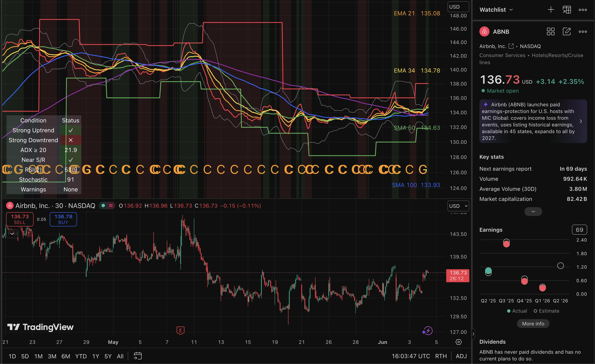Image resolution: width=595 pixels, height=364 pixels.
Task: Click the current price label 136.73 on the axis
Action: click(458, 276)
